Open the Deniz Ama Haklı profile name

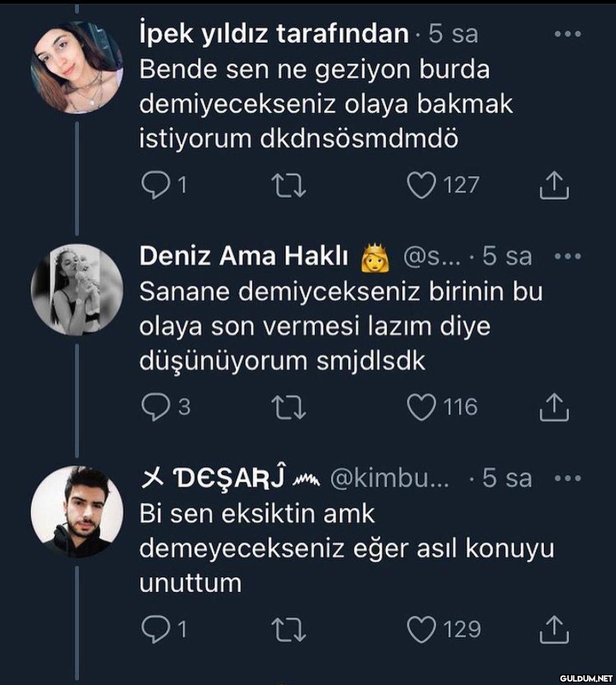[244, 257]
